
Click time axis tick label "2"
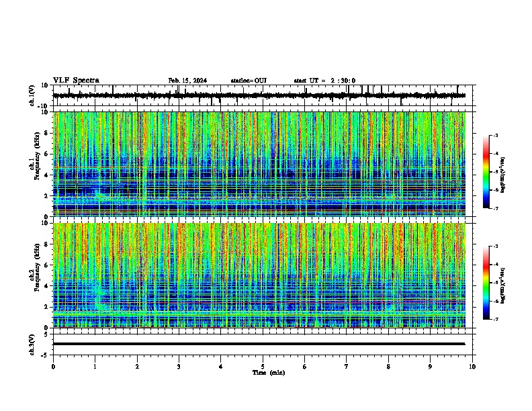[137, 367]
